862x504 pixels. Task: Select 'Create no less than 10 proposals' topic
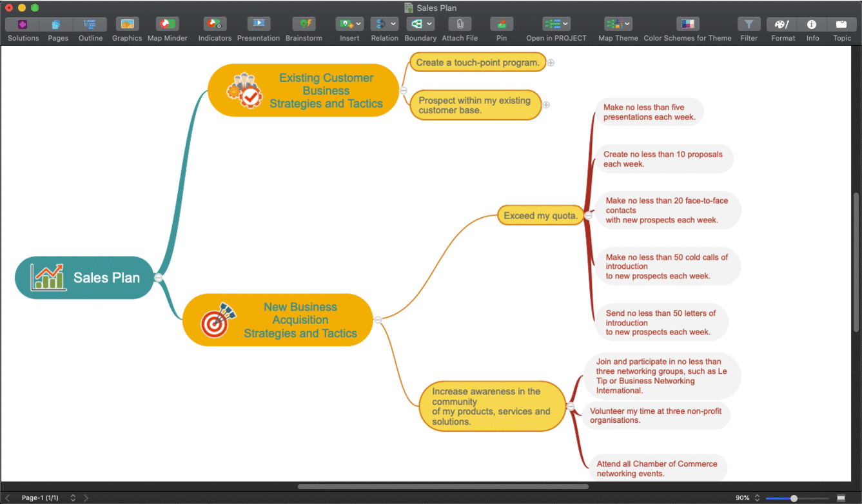point(663,159)
